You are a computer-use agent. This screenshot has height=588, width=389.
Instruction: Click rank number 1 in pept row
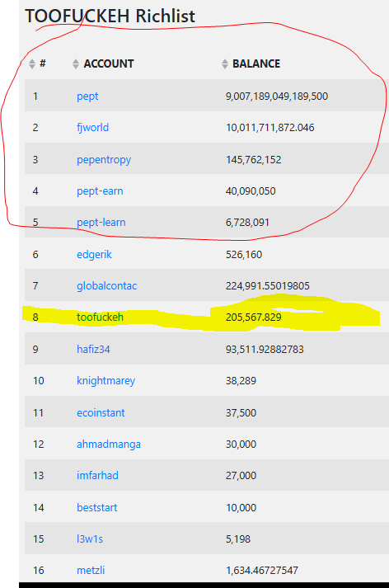coord(35,96)
